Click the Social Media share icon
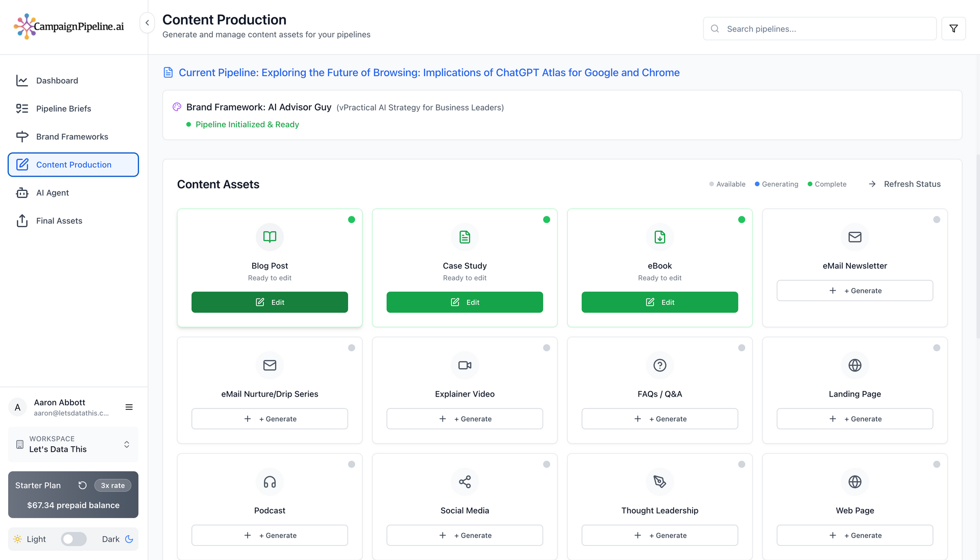This screenshot has width=980, height=560. tap(464, 482)
